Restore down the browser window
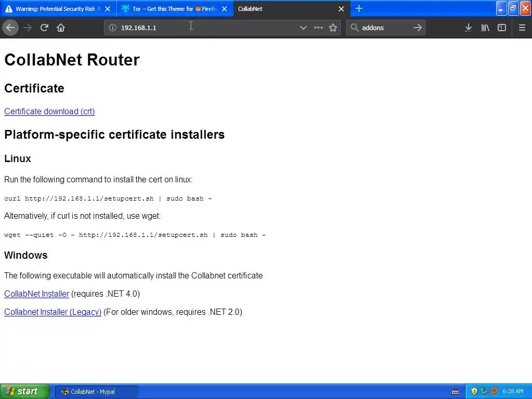The width and height of the screenshot is (532, 399). point(513,8)
